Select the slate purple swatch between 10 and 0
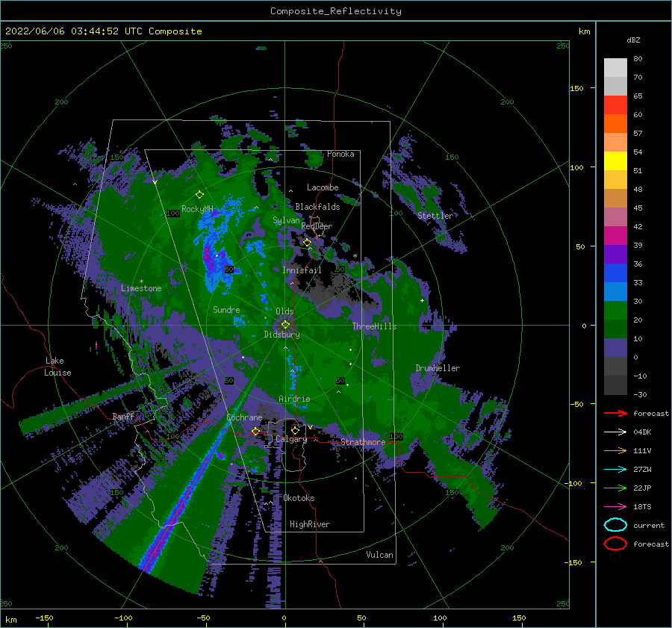This screenshot has width=672, height=628. click(x=615, y=348)
